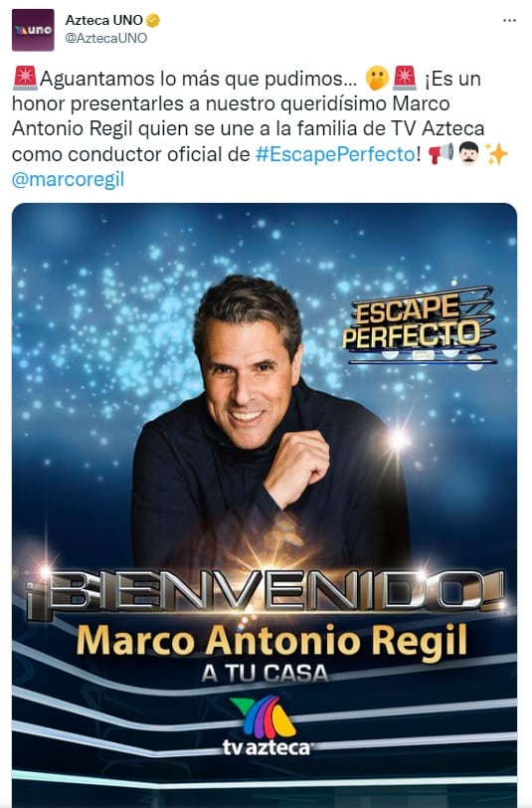Open the Azteca UNO display name
The height and width of the screenshot is (808, 532).
pyautogui.click(x=104, y=21)
